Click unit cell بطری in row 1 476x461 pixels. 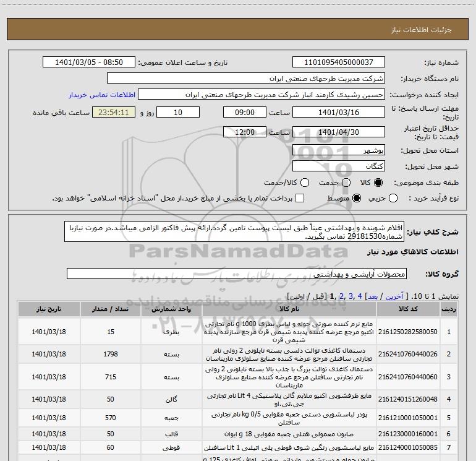(171, 332)
